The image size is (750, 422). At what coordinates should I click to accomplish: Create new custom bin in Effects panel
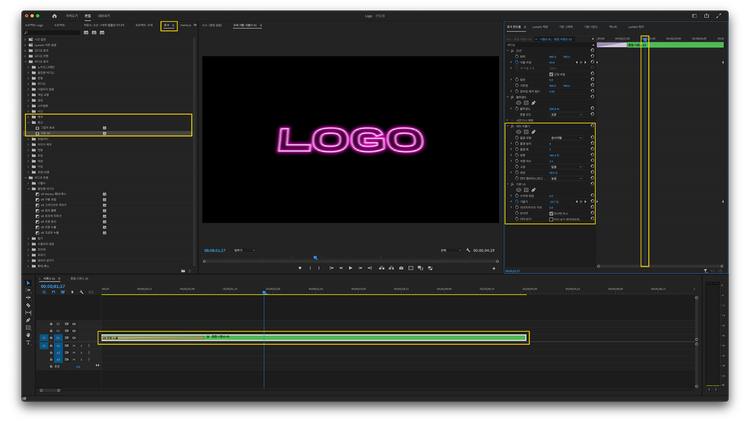pos(183,271)
